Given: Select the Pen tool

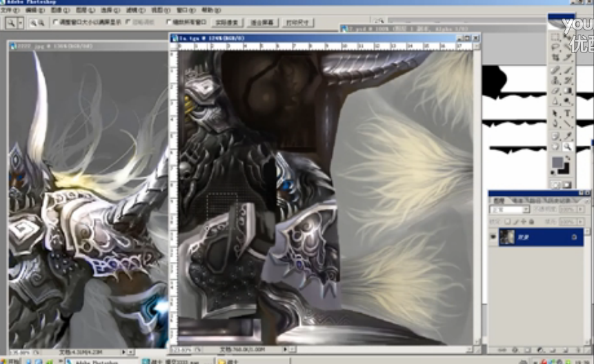Looking at the screenshot, I should point(555,123).
